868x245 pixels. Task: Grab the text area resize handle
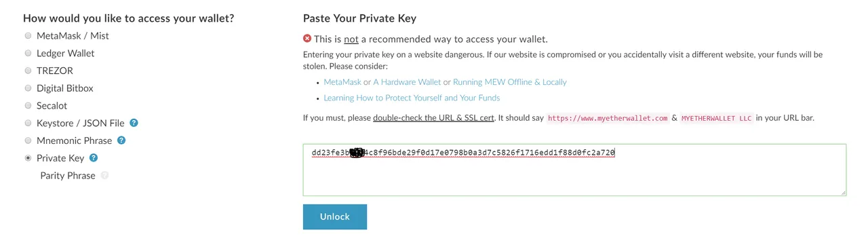coord(843,193)
